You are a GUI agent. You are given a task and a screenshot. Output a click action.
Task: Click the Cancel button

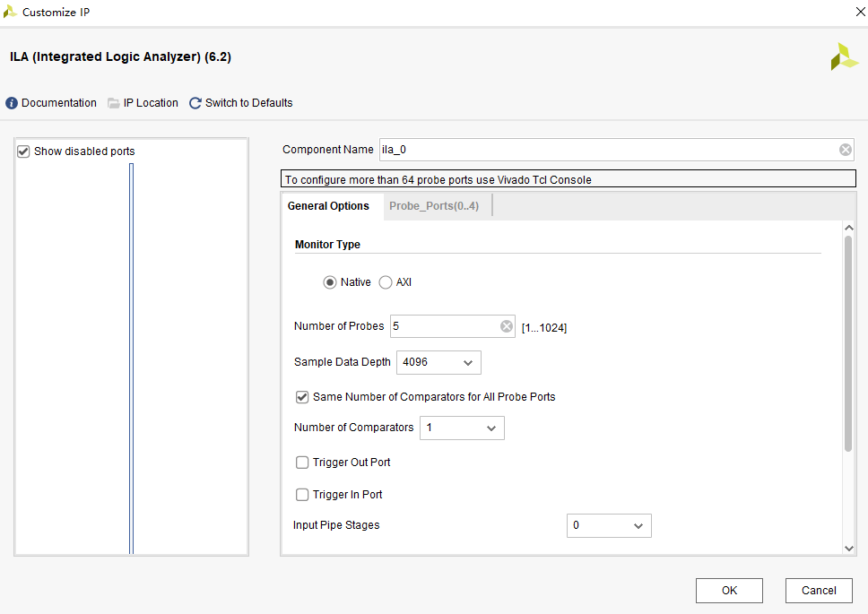[819, 591]
